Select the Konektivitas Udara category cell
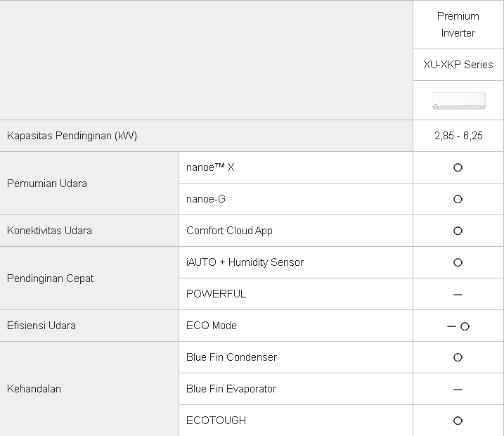The image size is (504, 436). [x=49, y=231]
